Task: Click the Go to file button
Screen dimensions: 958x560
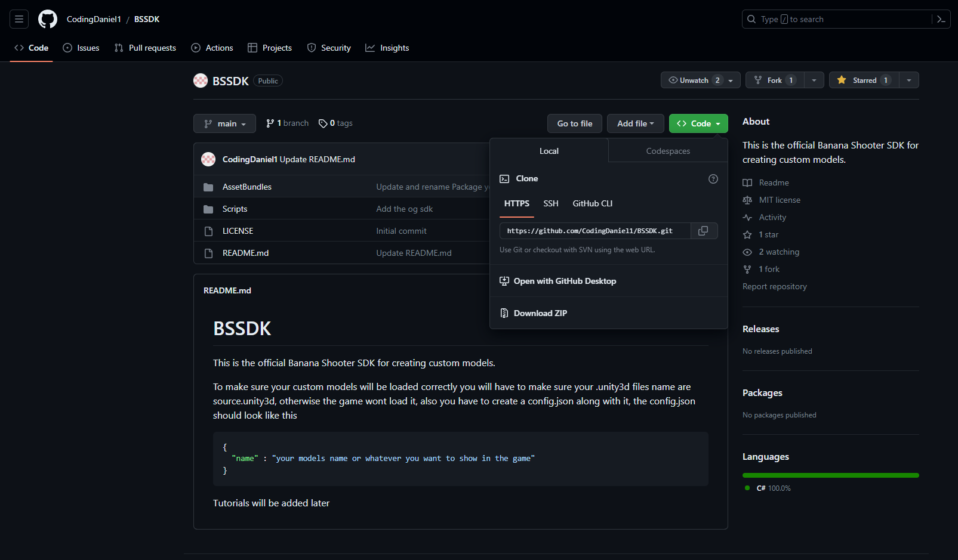Action: [x=575, y=123]
